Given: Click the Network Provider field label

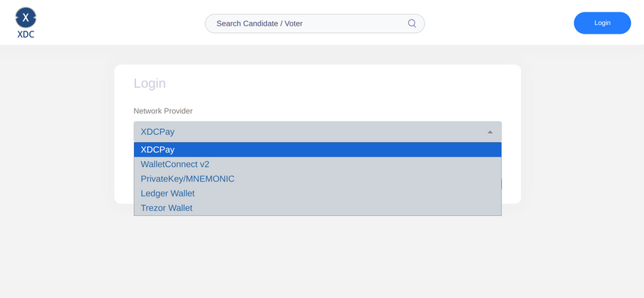Looking at the screenshot, I should coord(162,111).
